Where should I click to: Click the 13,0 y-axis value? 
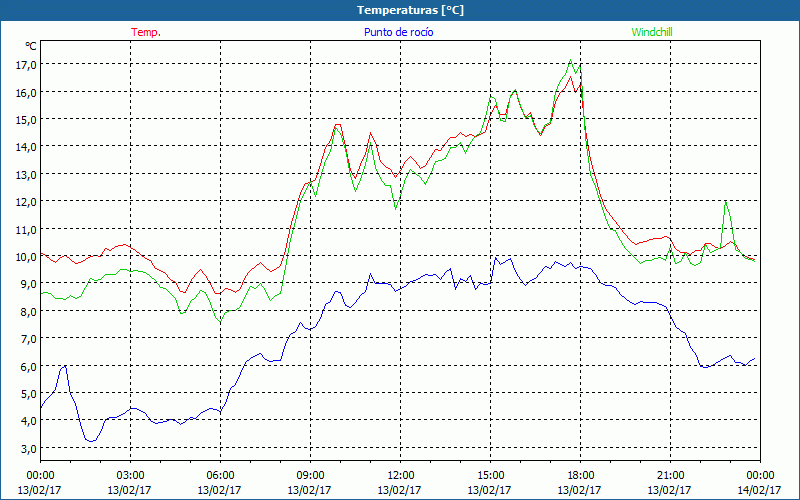[27, 174]
